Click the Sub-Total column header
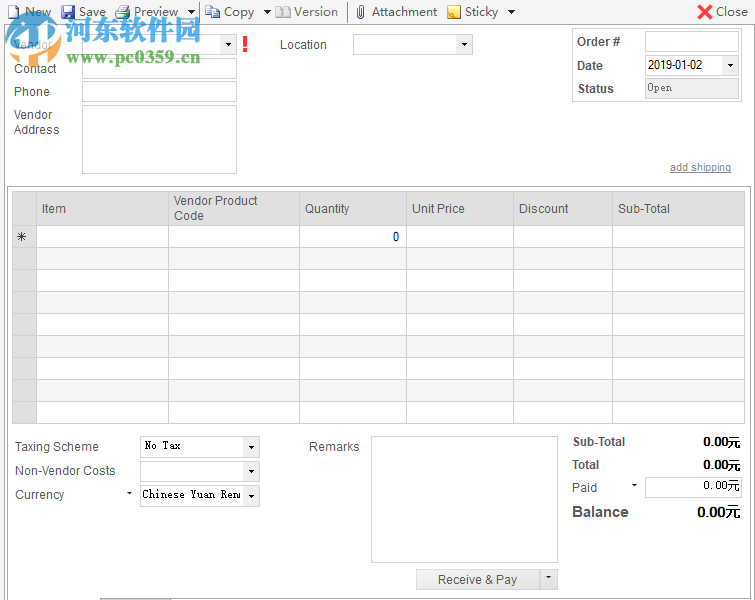The height and width of the screenshot is (600, 755). 678,209
